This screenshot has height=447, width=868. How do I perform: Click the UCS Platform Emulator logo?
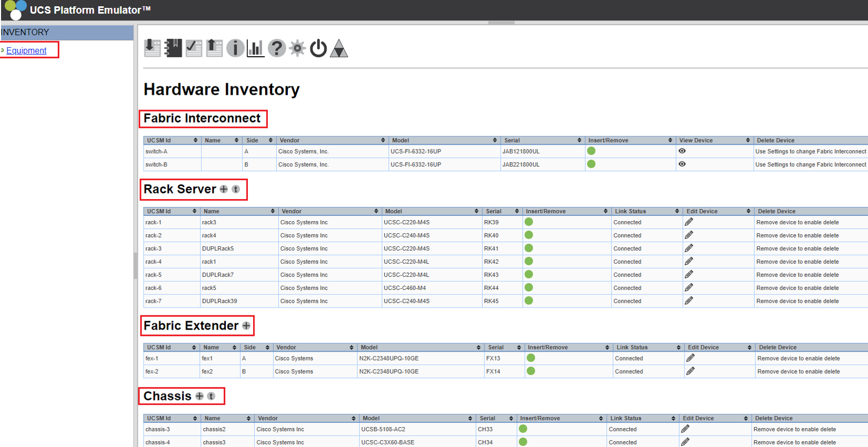pos(16,9)
